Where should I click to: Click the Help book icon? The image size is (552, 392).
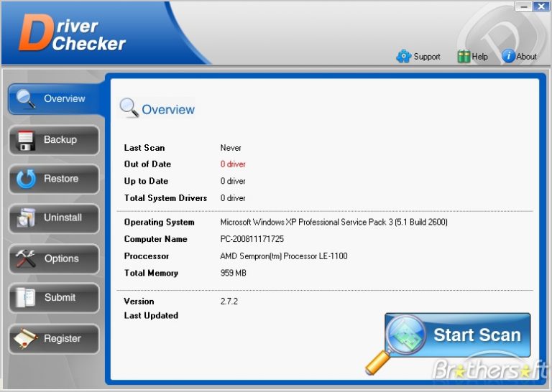pos(464,56)
